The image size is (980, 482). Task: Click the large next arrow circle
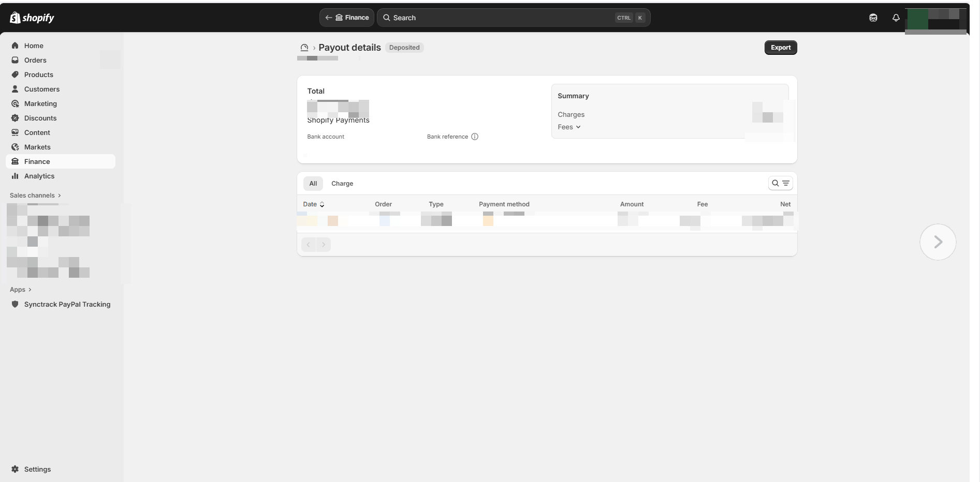938,242
